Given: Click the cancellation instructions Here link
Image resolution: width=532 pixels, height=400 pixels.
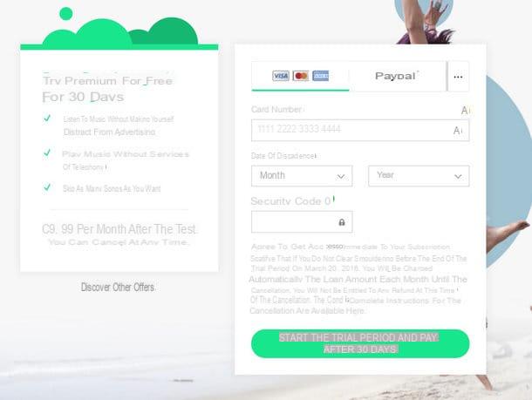Looking at the screenshot, I should point(355,310).
